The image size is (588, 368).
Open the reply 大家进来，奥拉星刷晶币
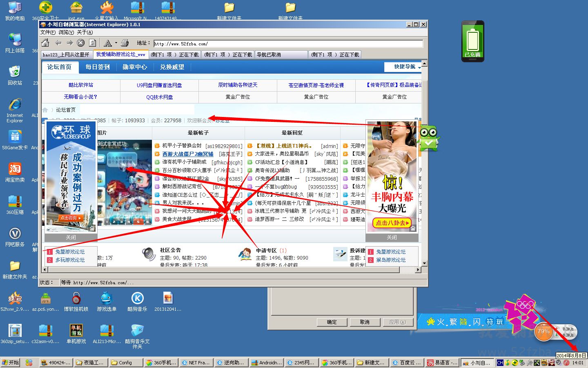pyautogui.click(x=282, y=154)
